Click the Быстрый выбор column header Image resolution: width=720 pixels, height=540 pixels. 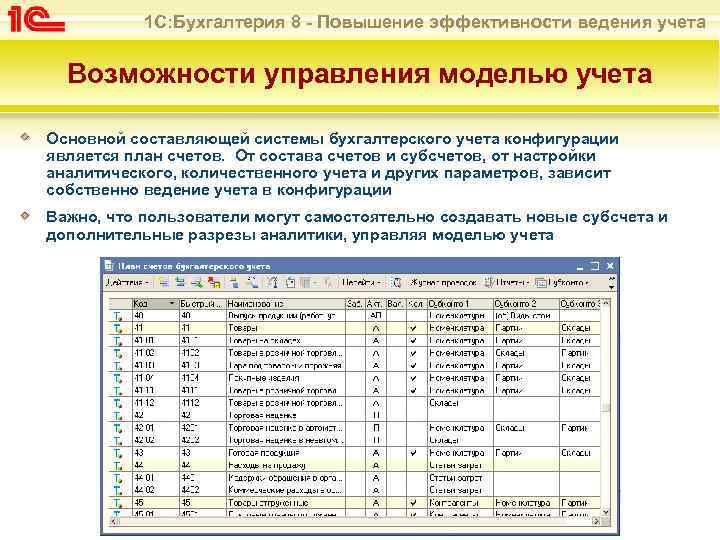[202, 304]
